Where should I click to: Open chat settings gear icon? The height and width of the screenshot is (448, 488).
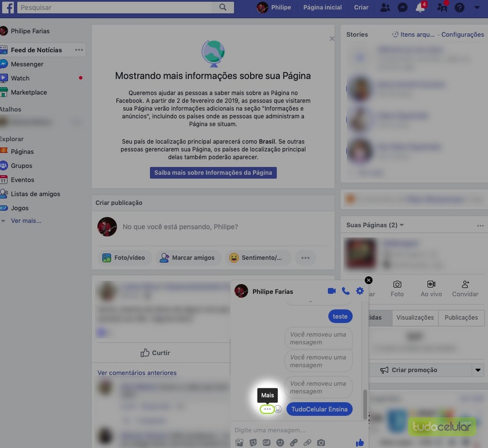tap(360, 291)
